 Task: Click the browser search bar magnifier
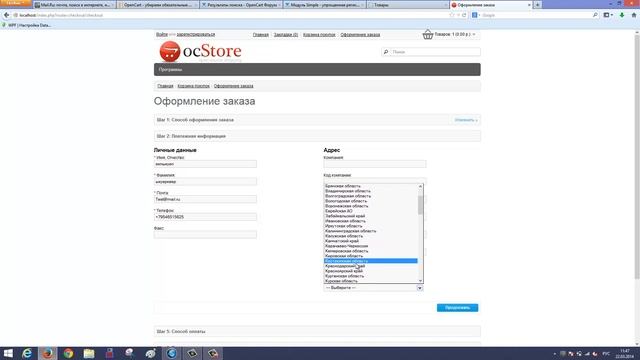pos(595,15)
